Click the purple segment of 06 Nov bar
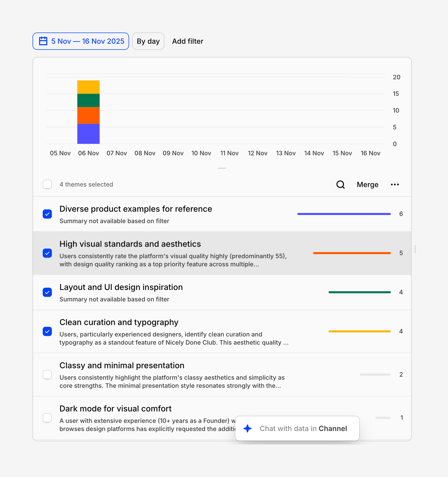 tap(88, 134)
